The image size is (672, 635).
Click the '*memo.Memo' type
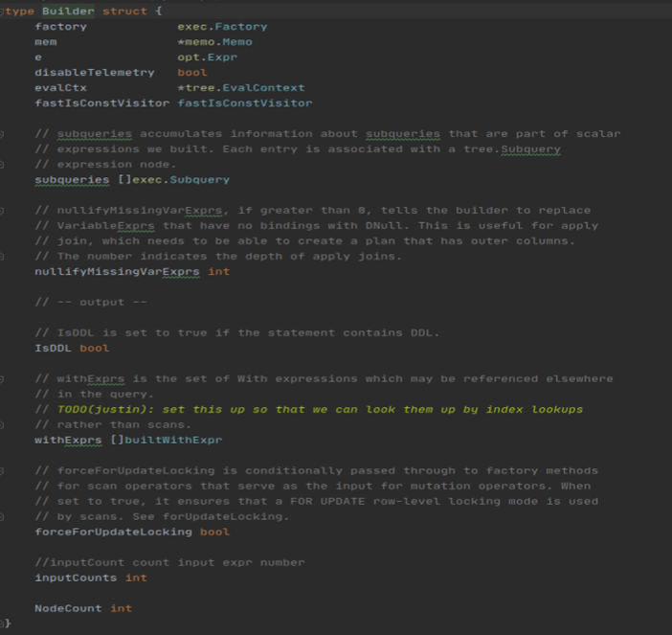point(214,42)
